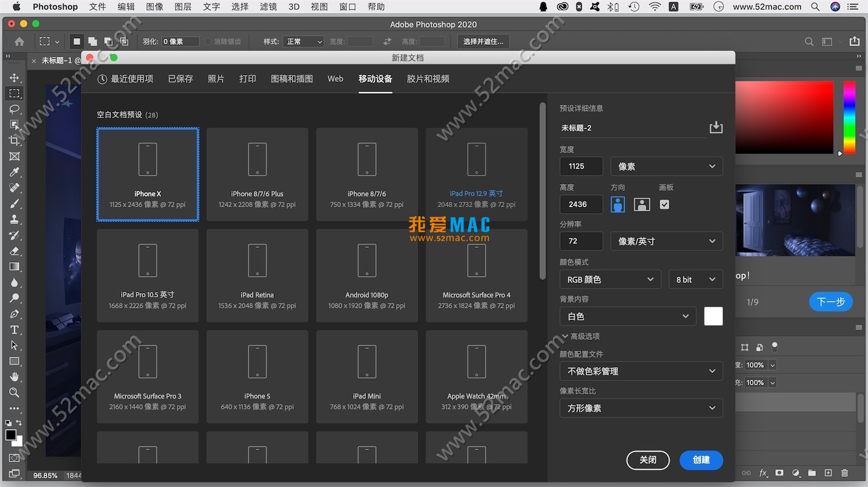Open the bit depth dropdown 8 bit

tap(695, 279)
